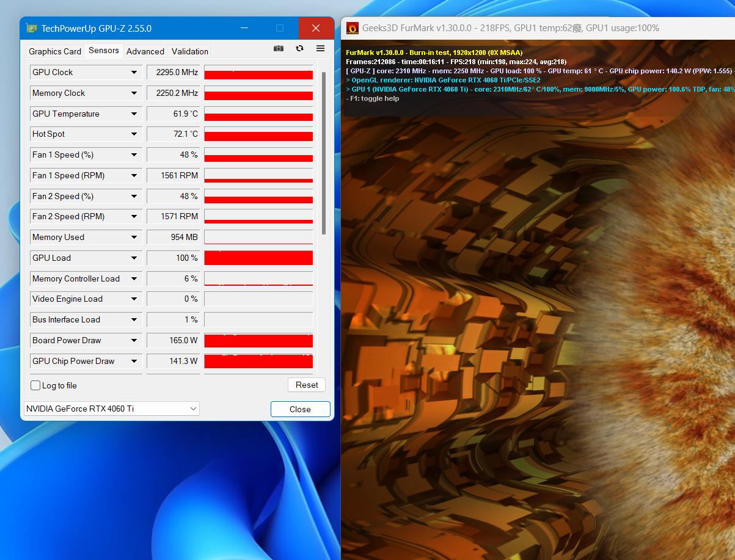Viewport: 735px width, 560px height.
Task: Click the FurMark flame icon in title bar
Action: [x=353, y=28]
